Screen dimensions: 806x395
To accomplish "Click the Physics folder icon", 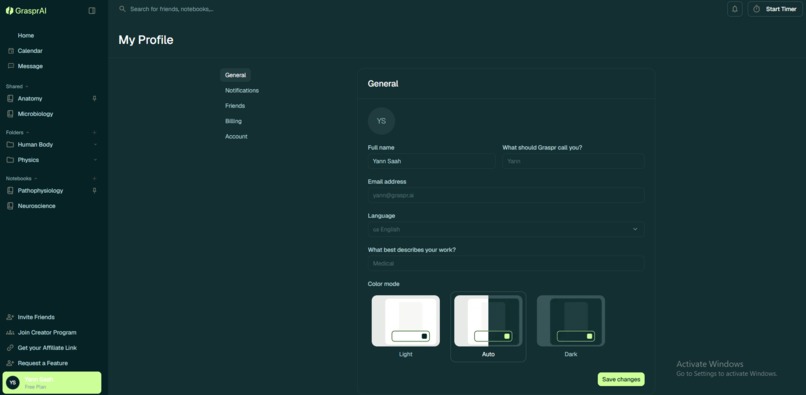I will (10, 160).
